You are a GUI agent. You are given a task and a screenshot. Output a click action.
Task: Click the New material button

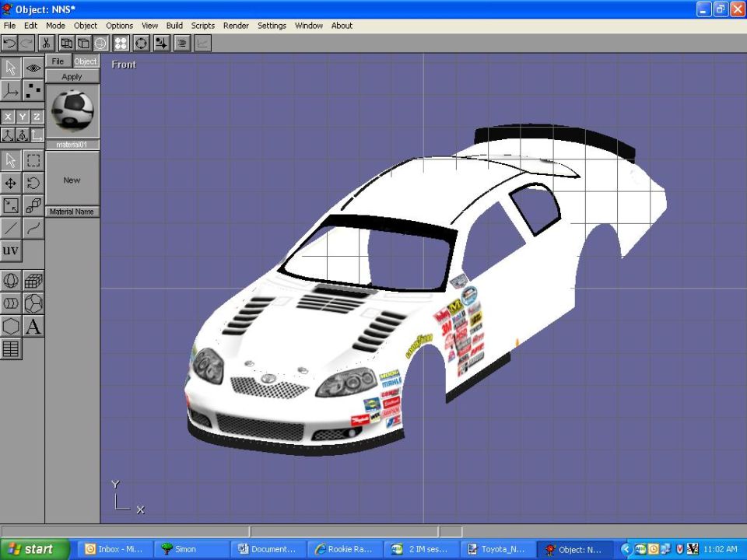click(x=72, y=180)
